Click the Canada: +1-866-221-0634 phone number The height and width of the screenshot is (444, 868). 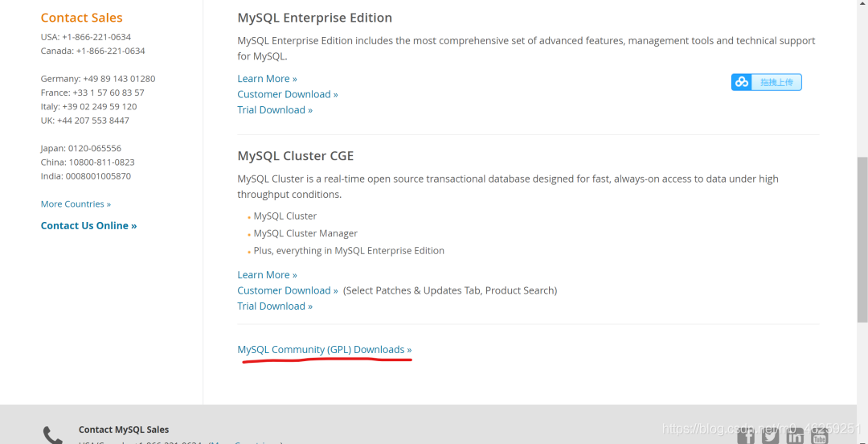tap(93, 51)
